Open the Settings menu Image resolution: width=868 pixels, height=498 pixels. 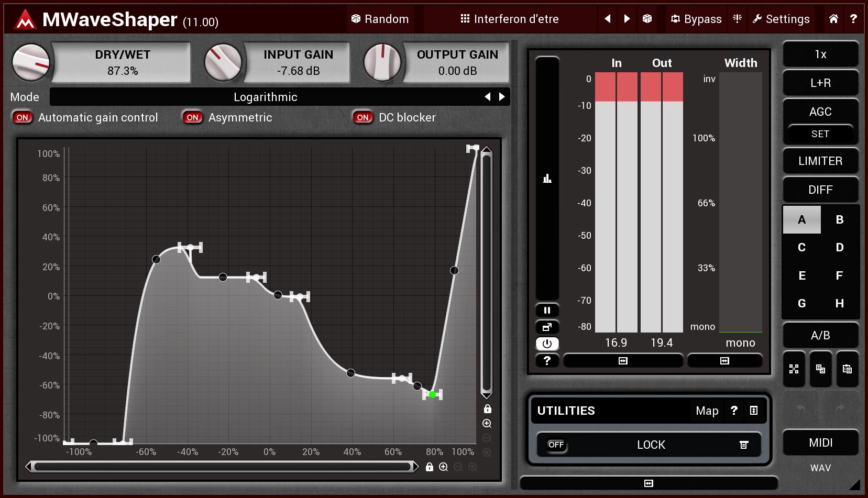tap(781, 19)
